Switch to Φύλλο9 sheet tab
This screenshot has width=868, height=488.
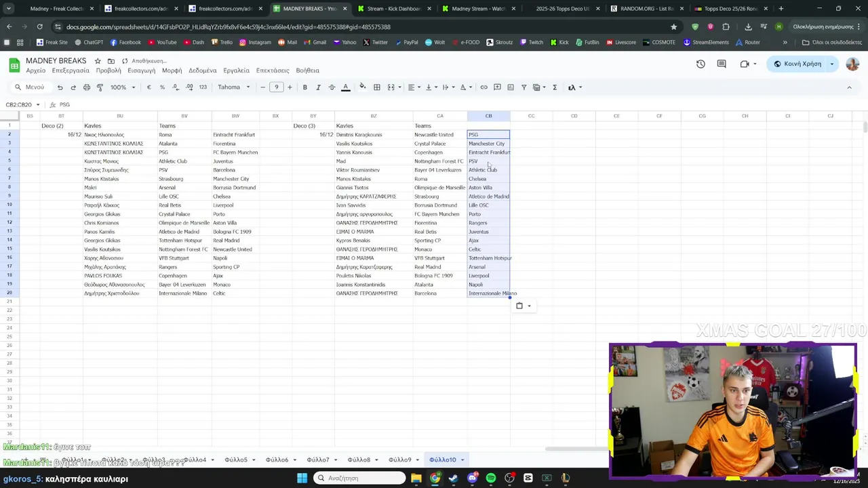coord(400,460)
